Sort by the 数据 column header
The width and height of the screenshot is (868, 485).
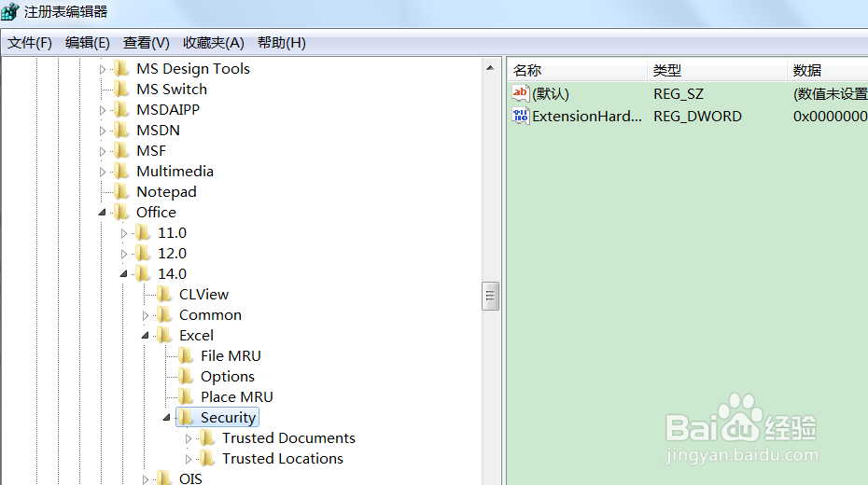pos(828,70)
